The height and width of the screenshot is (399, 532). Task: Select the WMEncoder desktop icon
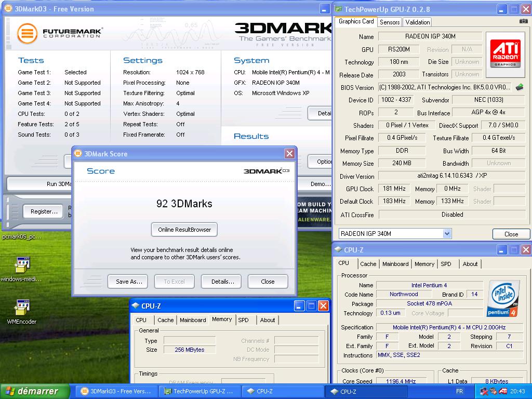pos(22,312)
